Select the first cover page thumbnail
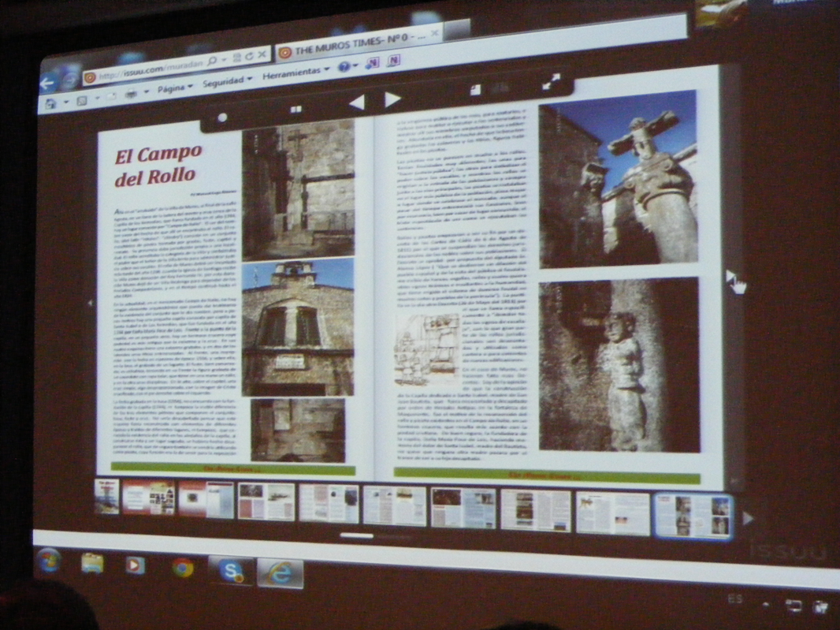This screenshot has height=630, width=840. [107, 497]
